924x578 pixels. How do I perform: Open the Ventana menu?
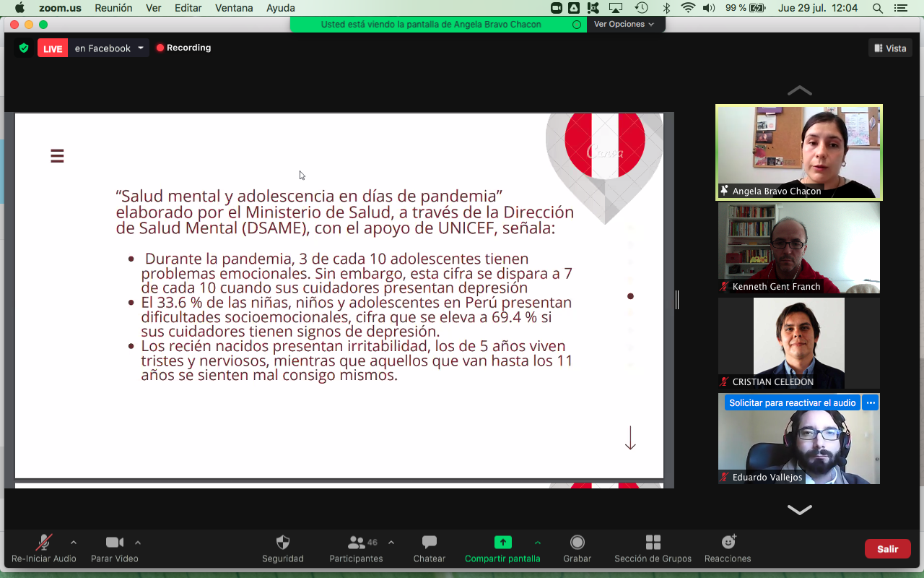click(234, 8)
